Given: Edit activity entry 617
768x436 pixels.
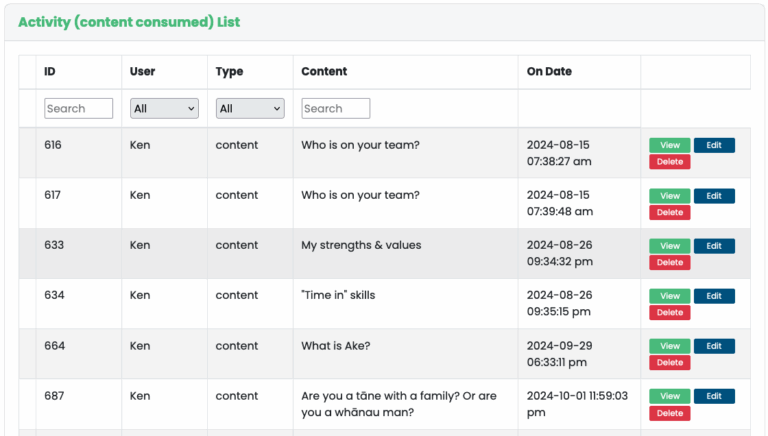Looking at the screenshot, I should 714,196.
